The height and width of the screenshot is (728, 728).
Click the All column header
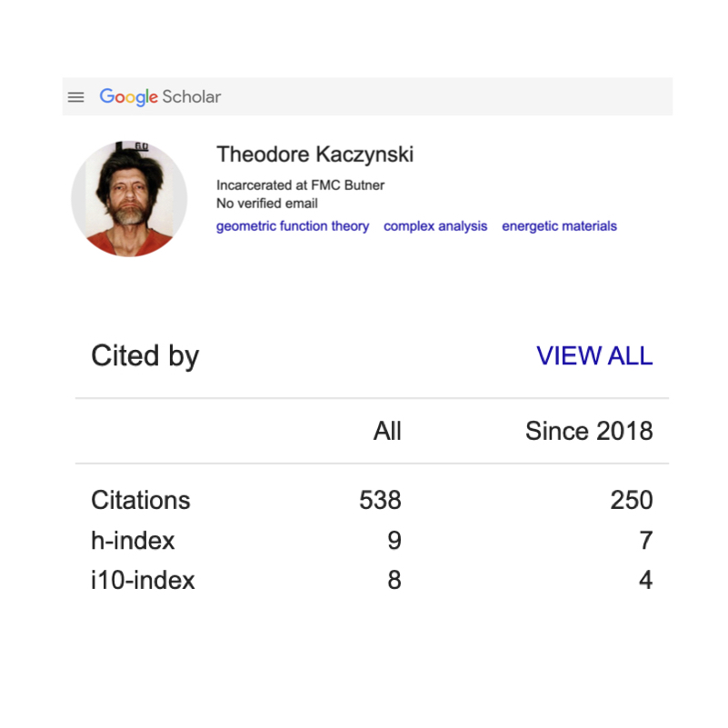[387, 431]
